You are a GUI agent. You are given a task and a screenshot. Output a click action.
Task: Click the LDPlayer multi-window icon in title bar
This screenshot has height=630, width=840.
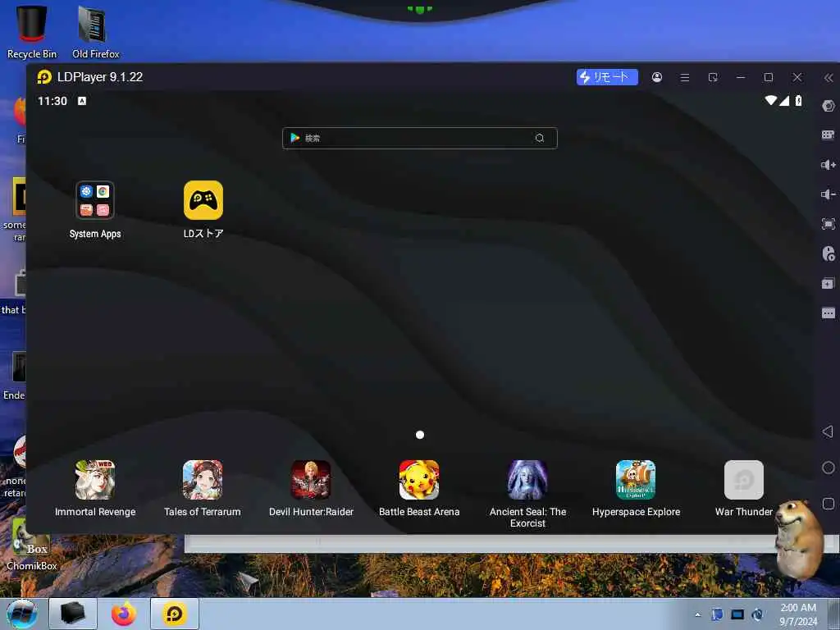(713, 78)
